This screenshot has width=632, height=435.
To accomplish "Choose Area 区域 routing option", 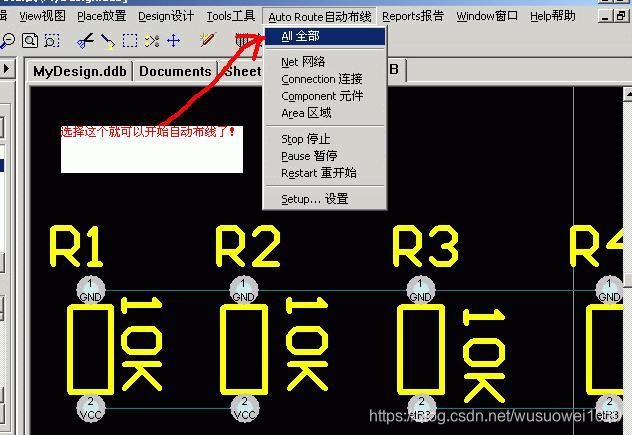I will (325, 113).
